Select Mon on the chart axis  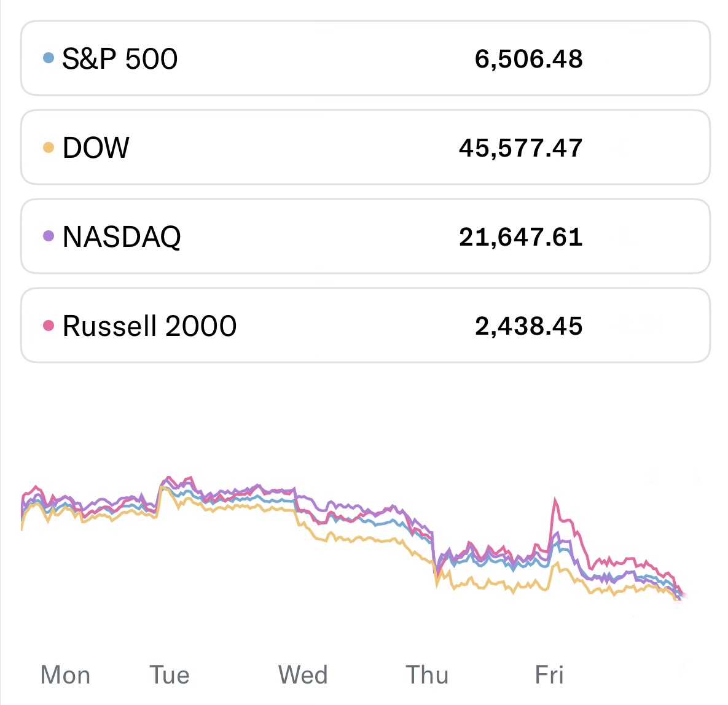pos(65,675)
